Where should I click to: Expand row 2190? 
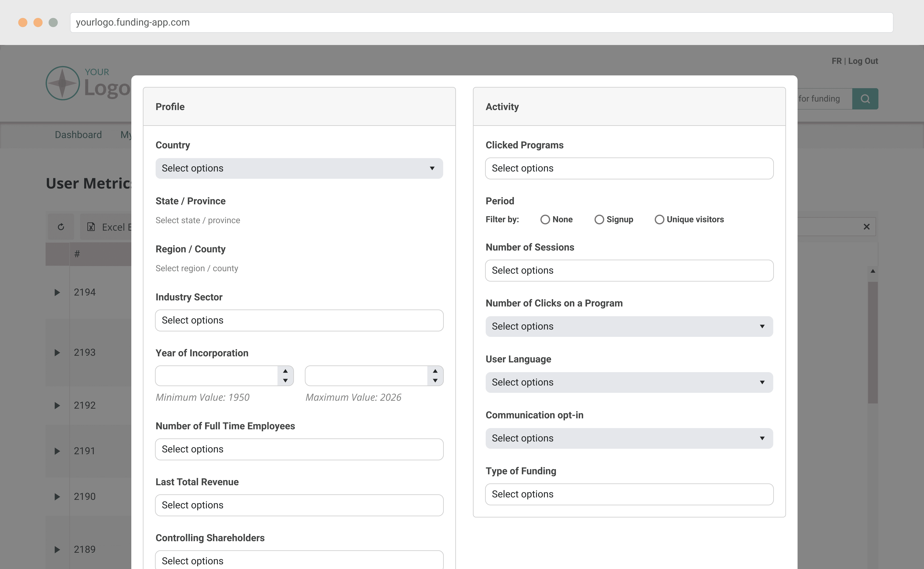click(x=57, y=497)
